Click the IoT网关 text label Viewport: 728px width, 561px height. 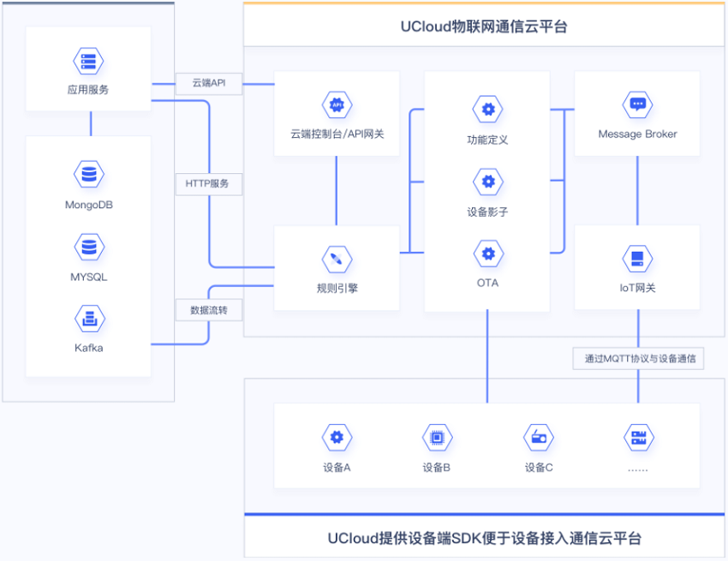click(x=637, y=288)
